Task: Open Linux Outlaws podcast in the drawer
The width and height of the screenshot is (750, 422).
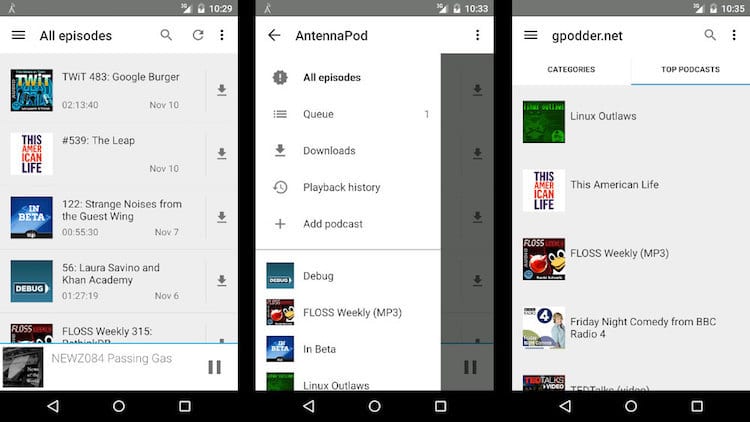Action: click(348, 381)
